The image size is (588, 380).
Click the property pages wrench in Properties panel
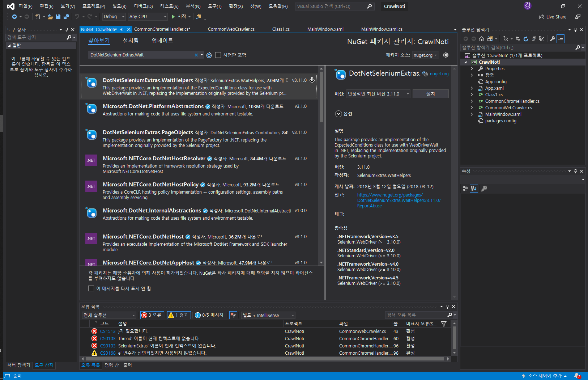pyautogui.click(x=484, y=189)
